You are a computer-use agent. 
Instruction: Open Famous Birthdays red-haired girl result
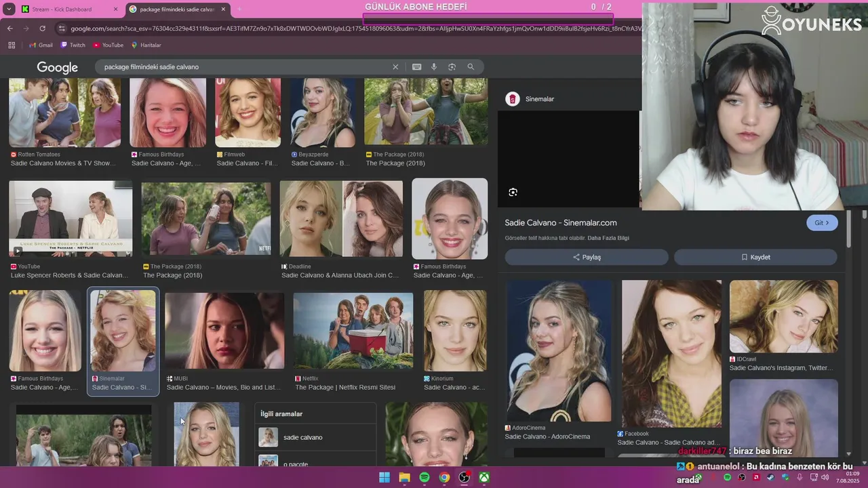168,123
